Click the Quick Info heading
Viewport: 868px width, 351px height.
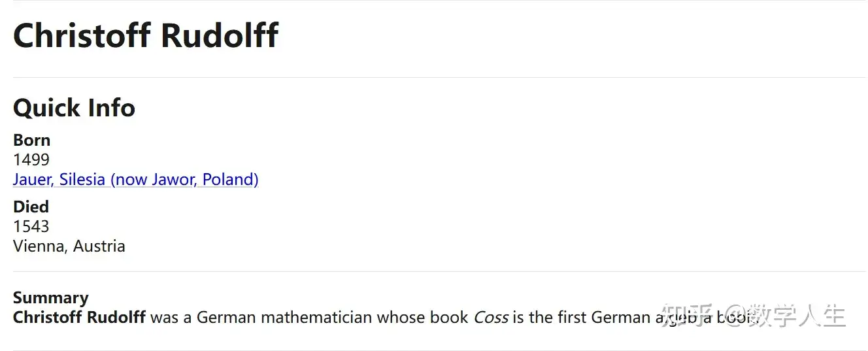[74, 108]
